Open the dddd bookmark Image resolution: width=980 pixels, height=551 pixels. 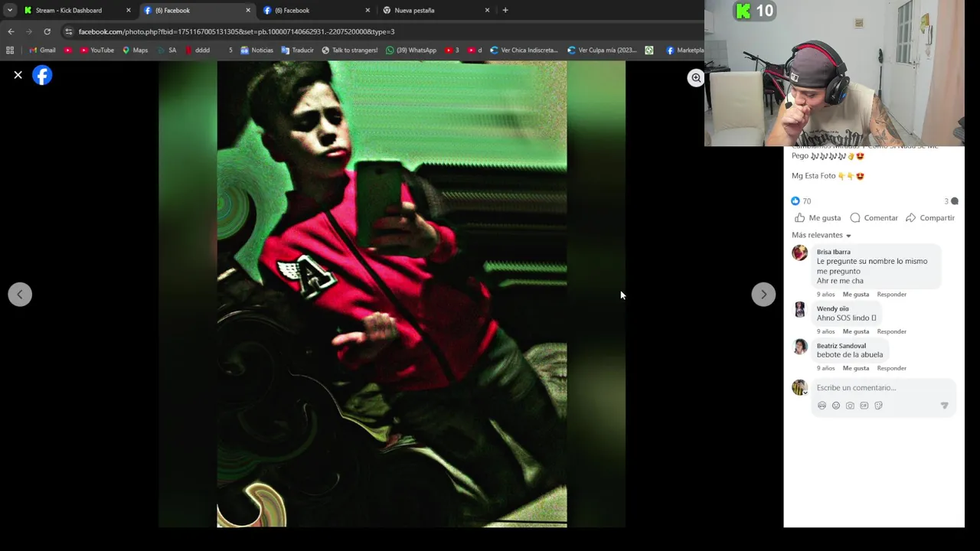197,51
